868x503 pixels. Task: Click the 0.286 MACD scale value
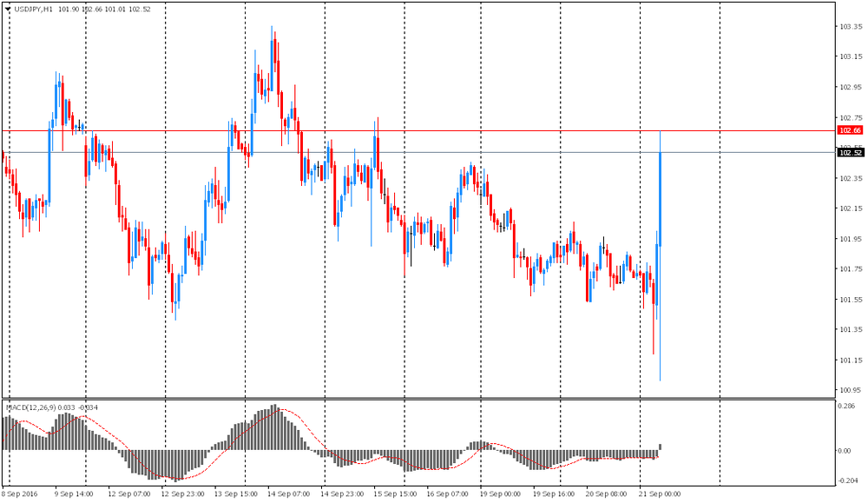847,406
